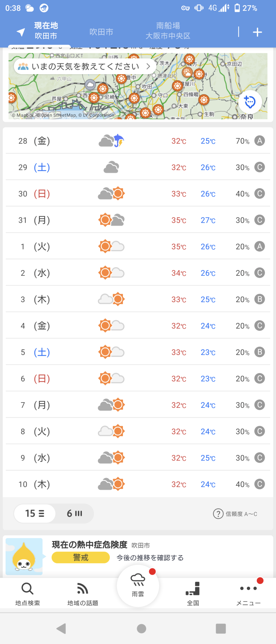The height and width of the screenshot is (644, 276).
Task: Tap the Android back navigation button
Action: pyautogui.click(x=61, y=628)
